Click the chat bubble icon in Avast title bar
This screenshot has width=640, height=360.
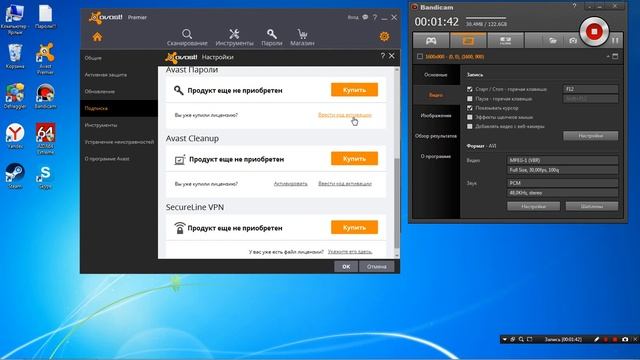click(365, 17)
